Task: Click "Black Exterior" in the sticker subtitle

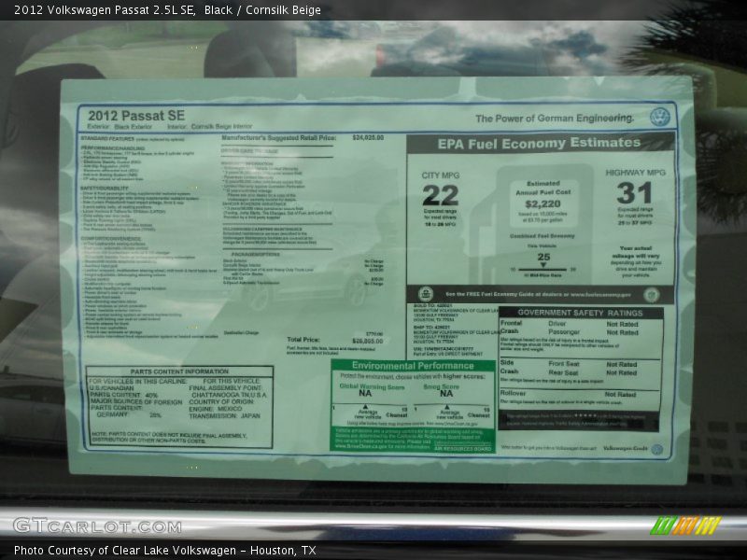Action: coord(133,127)
